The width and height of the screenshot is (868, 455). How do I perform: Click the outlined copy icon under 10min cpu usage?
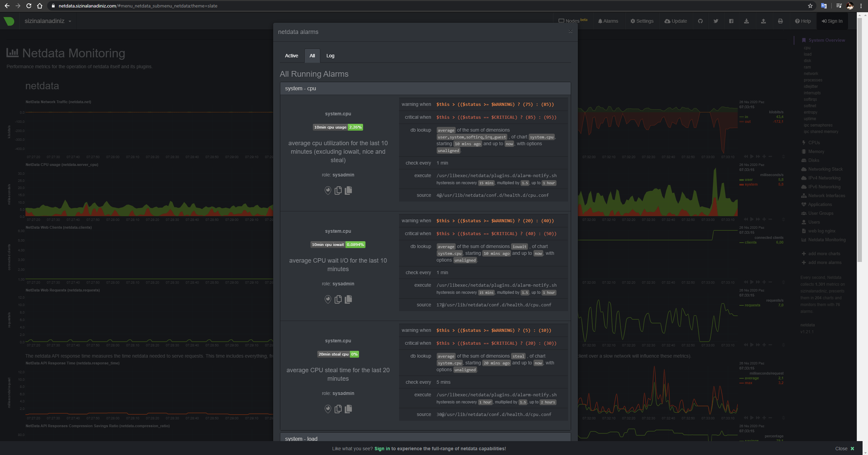[338, 191]
